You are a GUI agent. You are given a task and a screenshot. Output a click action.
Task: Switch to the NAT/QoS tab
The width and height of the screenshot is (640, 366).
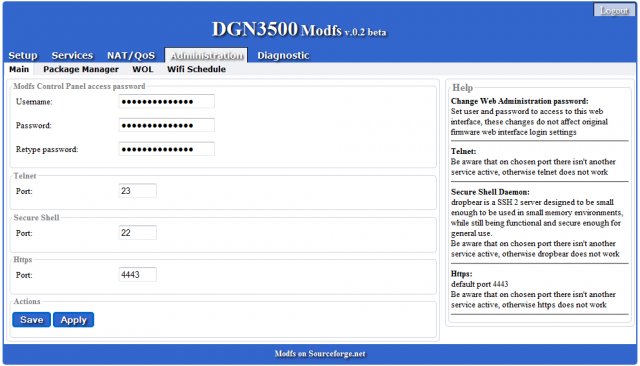point(131,55)
